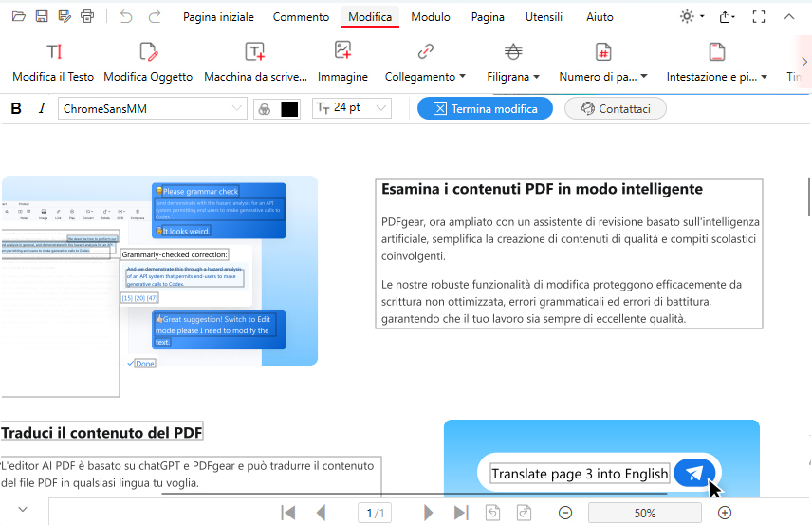Expand the Filigrana dropdown arrow
Viewport: 812px width, 525px height.
[537, 77]
